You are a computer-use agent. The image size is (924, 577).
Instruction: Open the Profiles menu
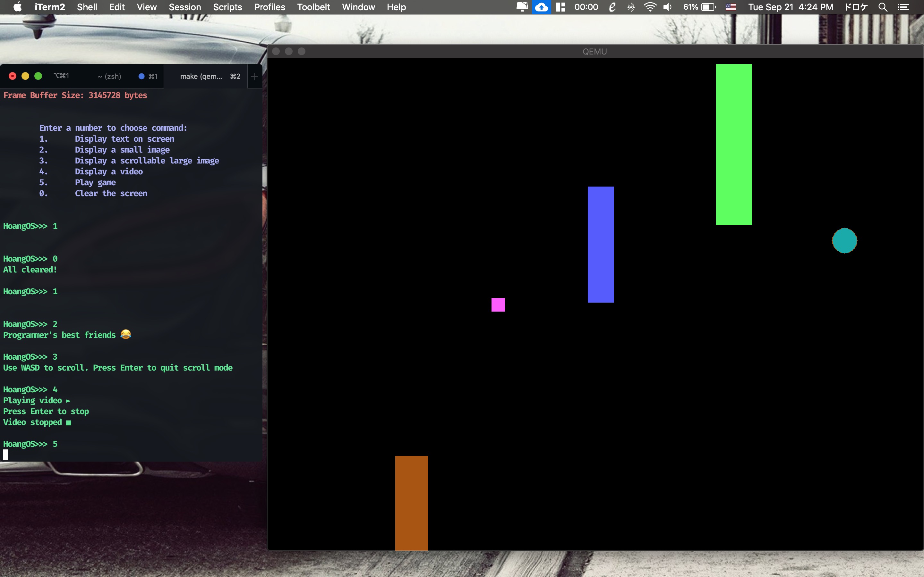pos(269,7)
